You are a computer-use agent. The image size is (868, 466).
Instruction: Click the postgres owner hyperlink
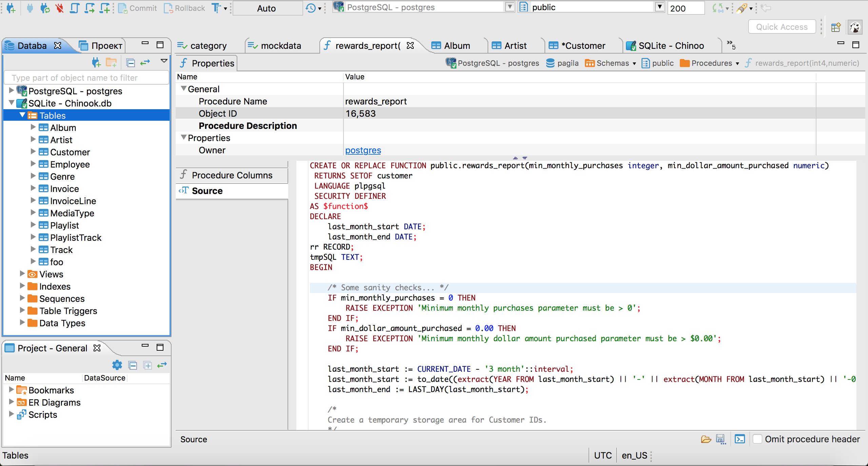click(x=363, y=150)
